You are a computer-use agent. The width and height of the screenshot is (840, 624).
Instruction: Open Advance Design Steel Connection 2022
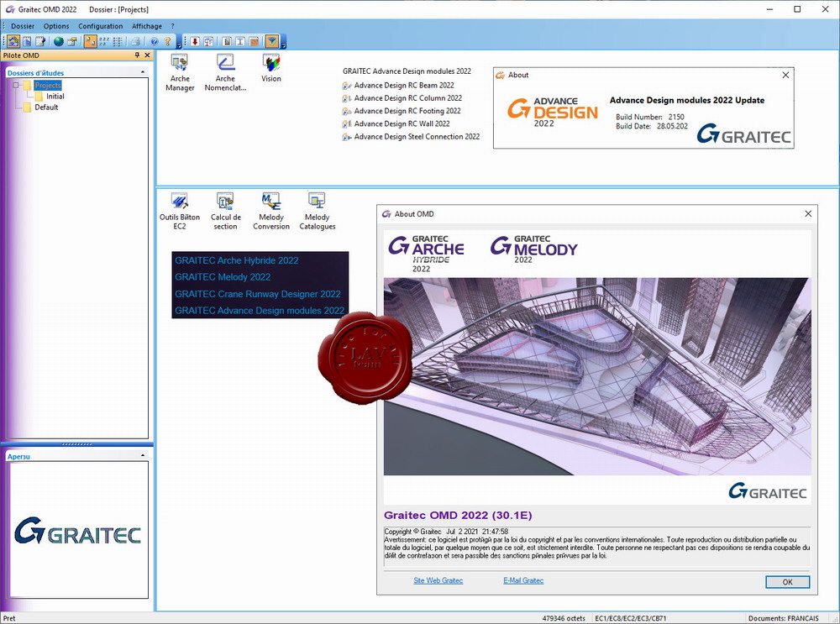[411, 137]
